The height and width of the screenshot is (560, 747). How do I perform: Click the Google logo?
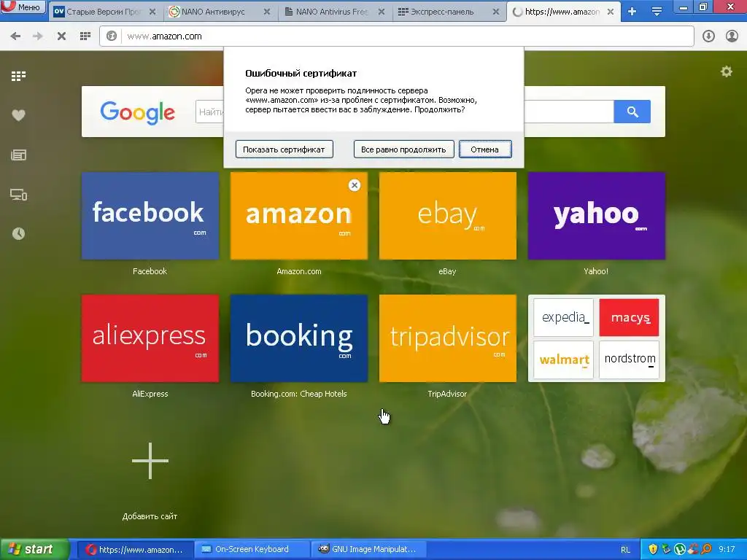(x=138, y=112)
